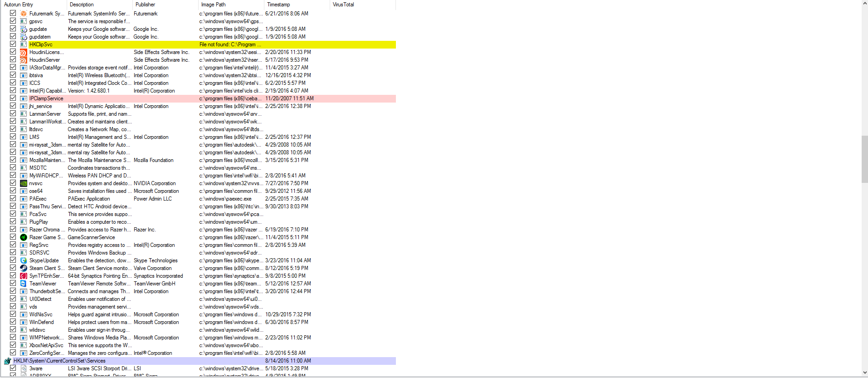This screenshot has width=868, height=378.
Task: Click the gupdate installer icon
Action: [x=24, y=29]
